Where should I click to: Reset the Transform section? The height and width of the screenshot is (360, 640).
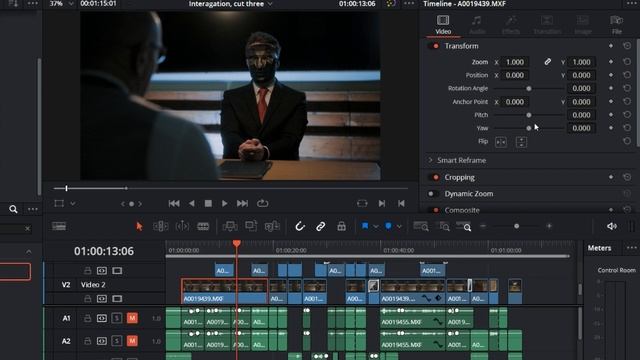627,46
